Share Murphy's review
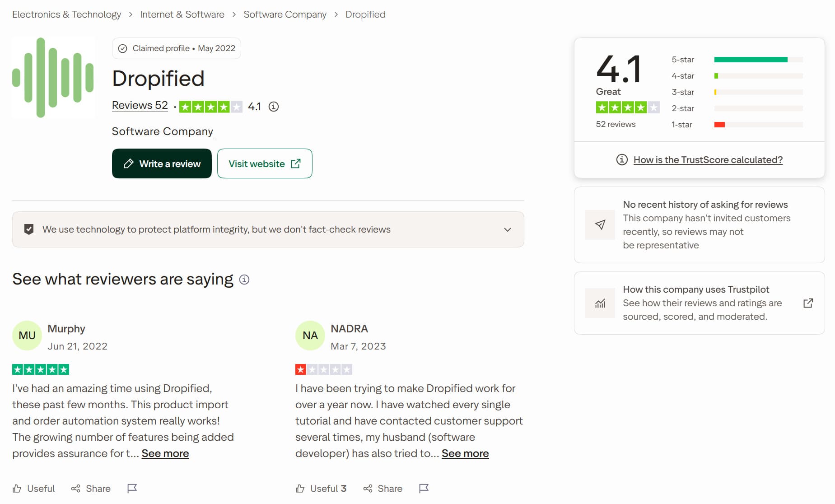 pyautogui.click(x=91, y=489)
